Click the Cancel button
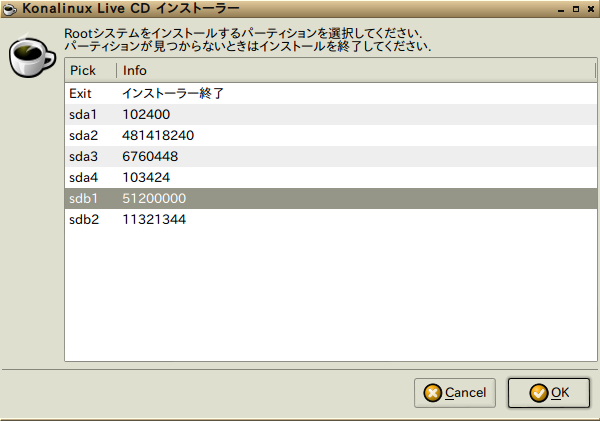The width and height of the screenshot is (600, 421). [455, 393]
